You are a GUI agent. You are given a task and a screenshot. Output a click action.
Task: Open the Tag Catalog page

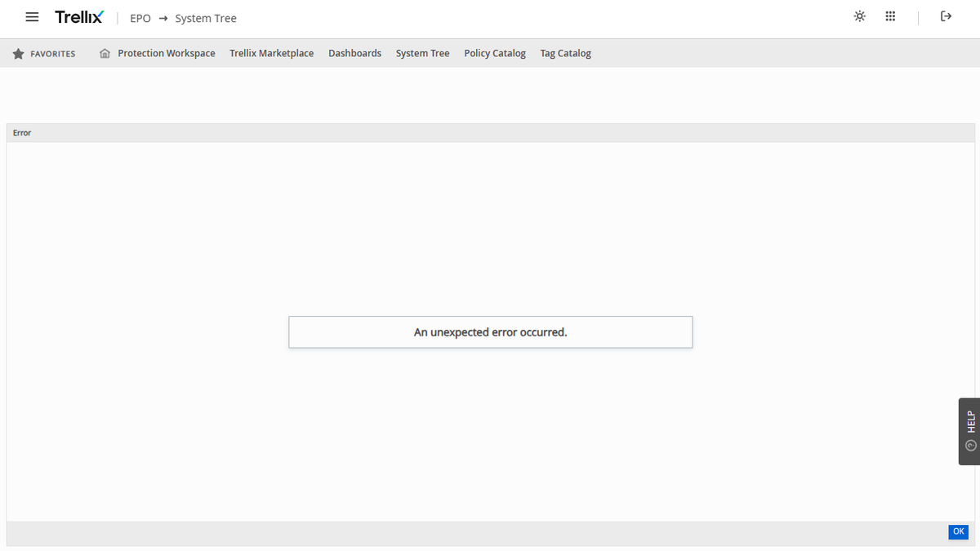point(565,53)
